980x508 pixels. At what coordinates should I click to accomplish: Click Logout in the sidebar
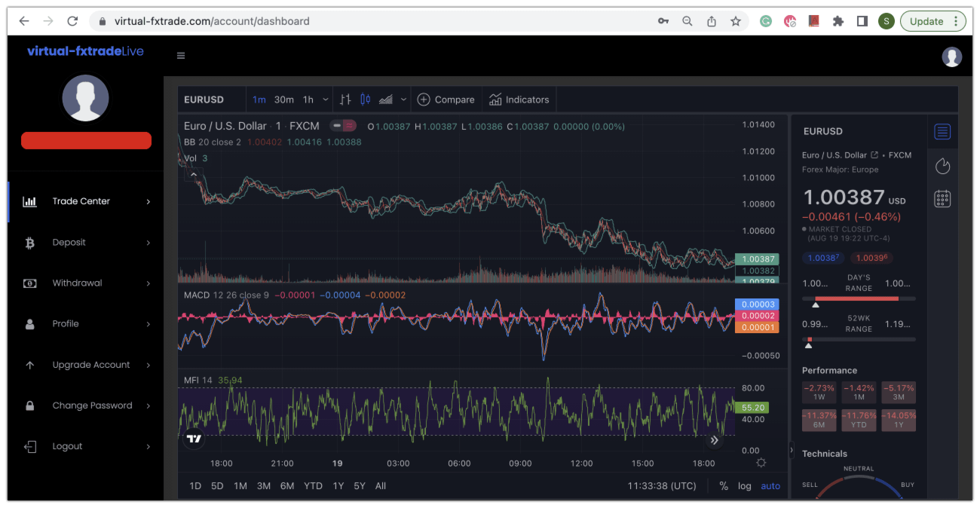pyautogui.click(x=67, y=445)
